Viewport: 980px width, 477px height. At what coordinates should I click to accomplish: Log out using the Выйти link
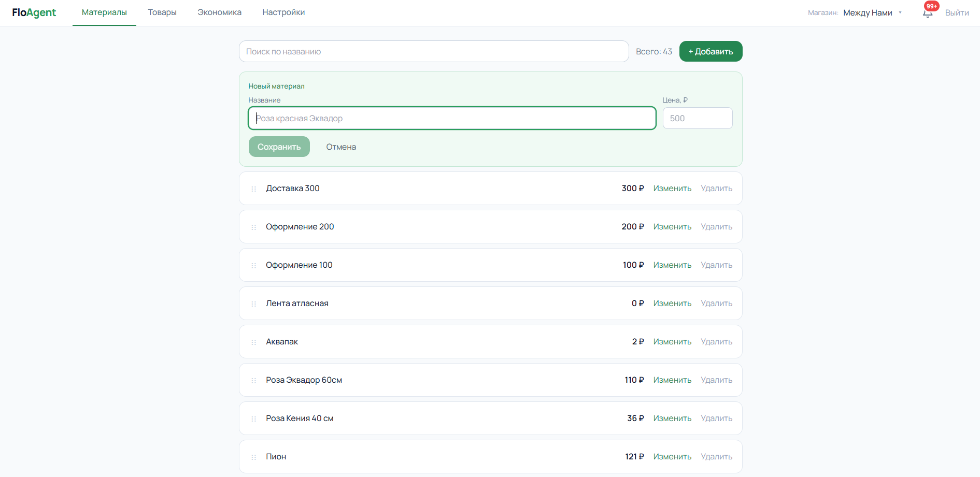(x=957, y=12)
